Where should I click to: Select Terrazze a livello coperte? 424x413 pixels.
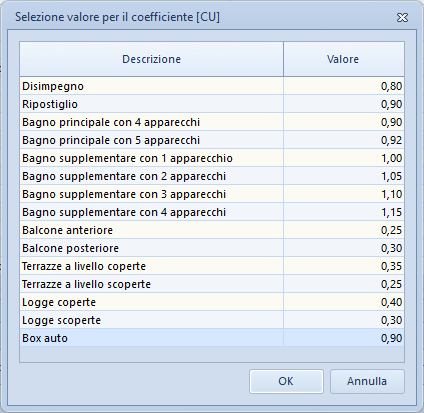pyautogui.click(x=212, y=266)
